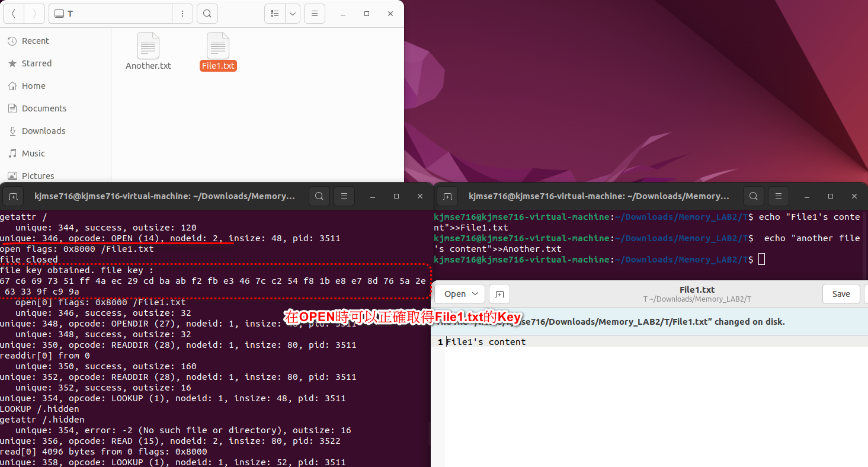The image size is (868, 467).
Task: Open right terminal hamburger menu
Action: (x=778, y=196)
